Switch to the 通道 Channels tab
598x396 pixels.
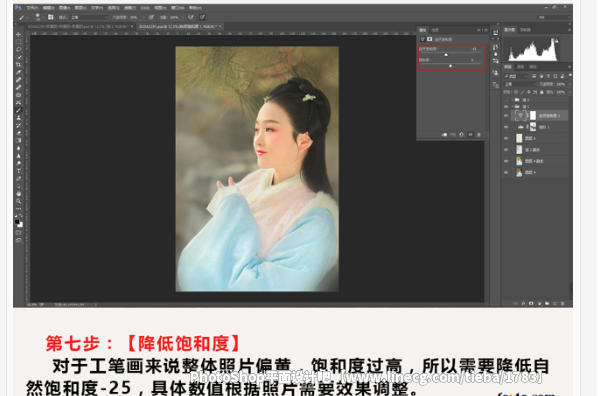(x=521, y=67)
